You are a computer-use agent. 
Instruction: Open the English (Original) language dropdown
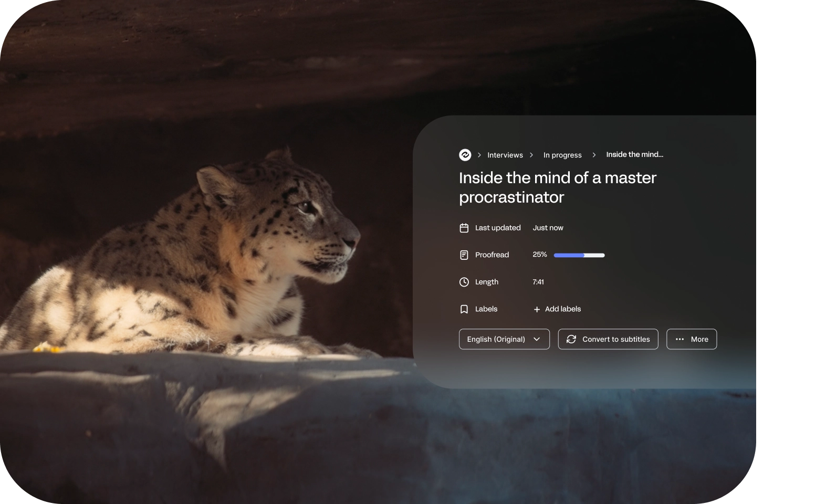[504, 339]
